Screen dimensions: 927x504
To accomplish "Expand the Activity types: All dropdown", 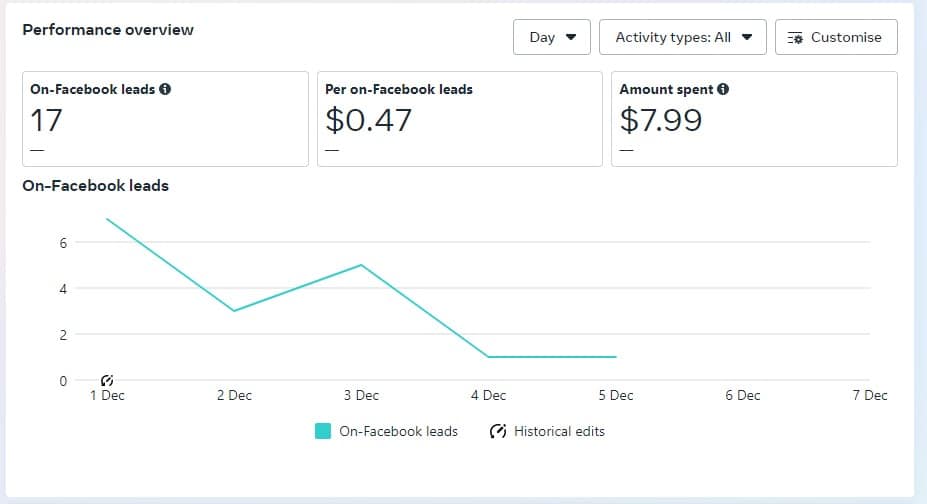I will pyautogui.click(x=682, y=38).
